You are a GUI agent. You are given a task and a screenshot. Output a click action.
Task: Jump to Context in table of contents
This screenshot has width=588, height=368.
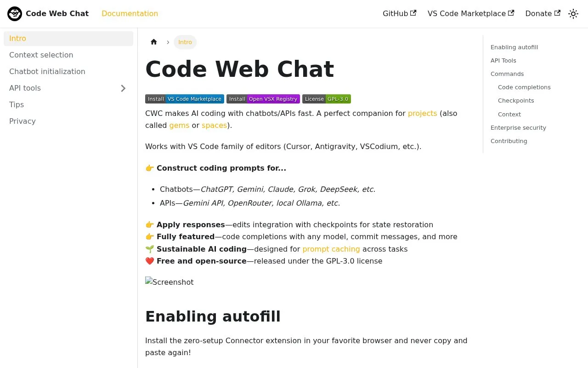pos(509,115)
